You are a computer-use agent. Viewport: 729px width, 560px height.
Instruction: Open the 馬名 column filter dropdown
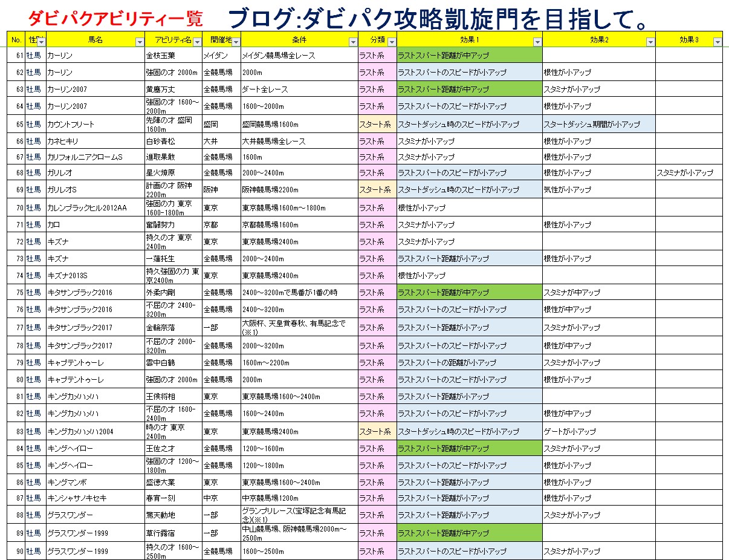(140, 42)
